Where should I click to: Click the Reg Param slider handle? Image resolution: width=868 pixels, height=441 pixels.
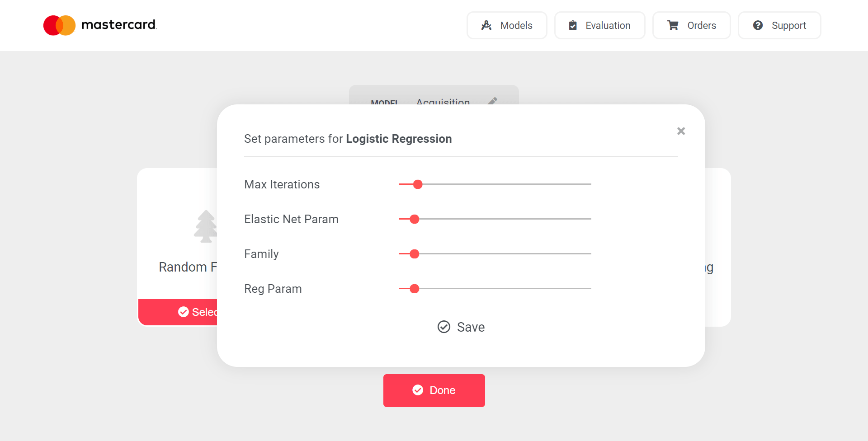pos(415,289)
